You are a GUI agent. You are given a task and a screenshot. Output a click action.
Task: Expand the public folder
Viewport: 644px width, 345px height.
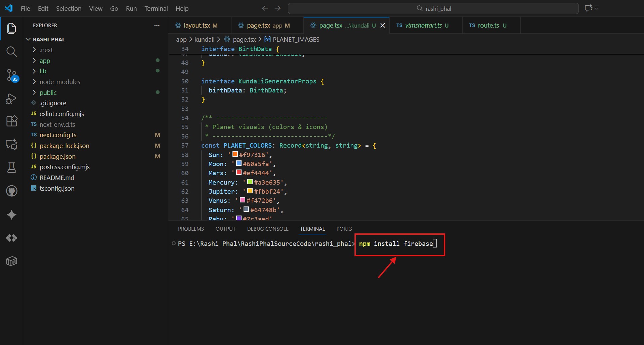coord(48,92)
